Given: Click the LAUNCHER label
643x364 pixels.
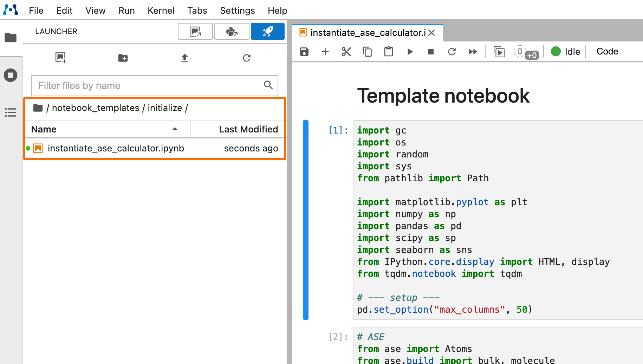Looking at the screenshot, I should click(56, 31).
